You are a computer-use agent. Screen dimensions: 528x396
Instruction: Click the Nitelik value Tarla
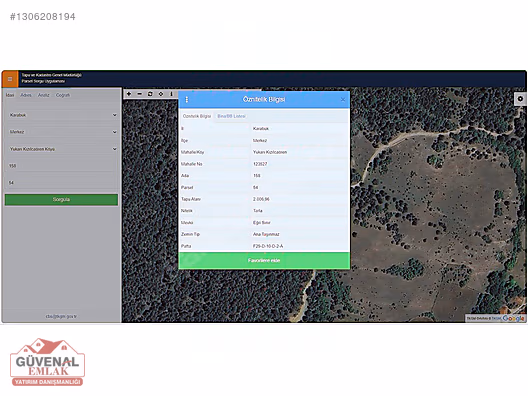pyautogui.click(x=258, y=211)
